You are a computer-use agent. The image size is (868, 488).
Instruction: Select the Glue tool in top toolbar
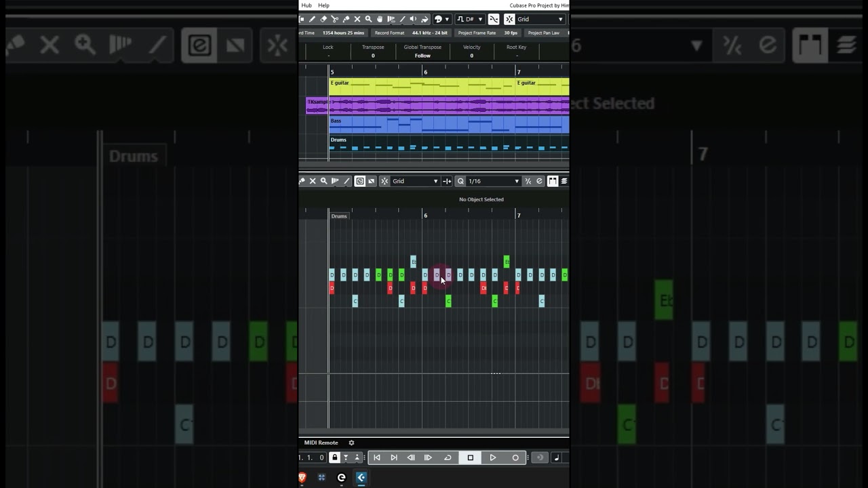346,19
